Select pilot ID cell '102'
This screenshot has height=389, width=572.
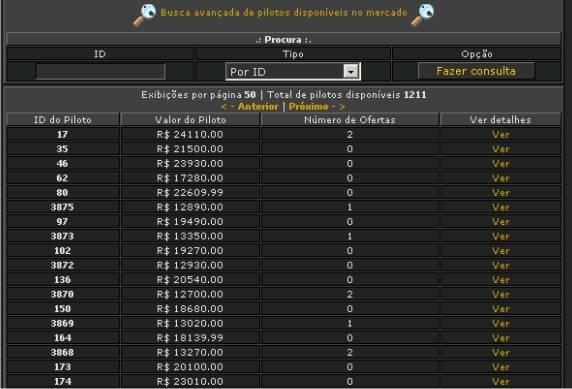coord(62,251)
